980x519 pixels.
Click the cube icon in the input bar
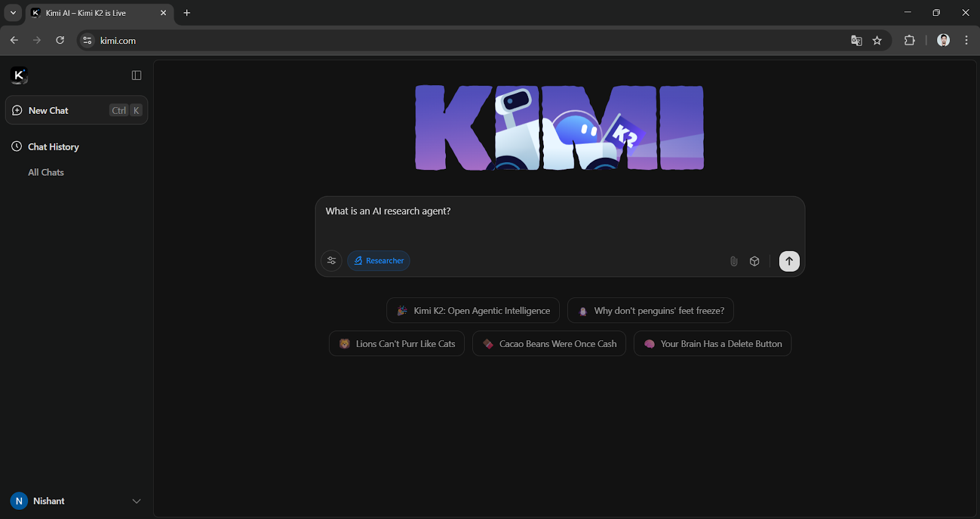[x=755, y=261]
